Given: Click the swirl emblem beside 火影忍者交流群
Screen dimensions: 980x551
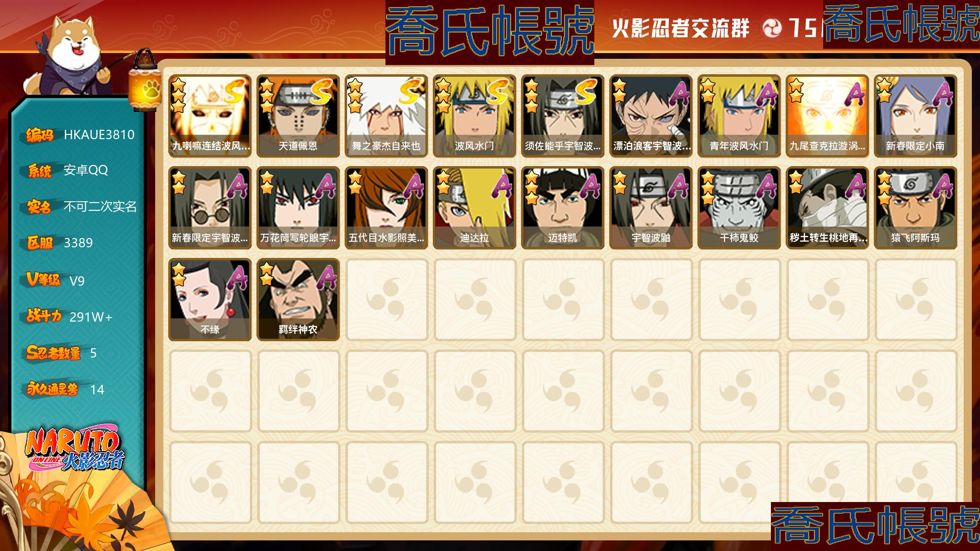Looking at the screenshot, I should (772, 28).
